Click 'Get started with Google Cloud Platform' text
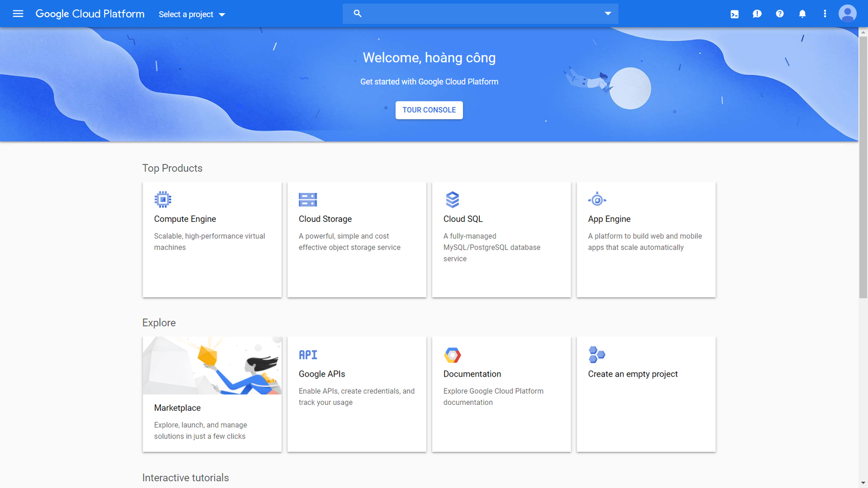 pyautogui.click(x=429, y=82)
